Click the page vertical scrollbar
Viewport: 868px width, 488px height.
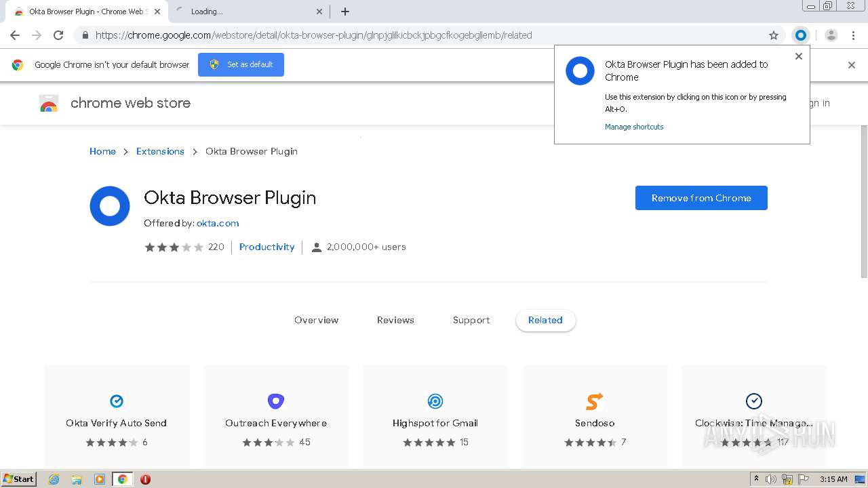[864, 201]
